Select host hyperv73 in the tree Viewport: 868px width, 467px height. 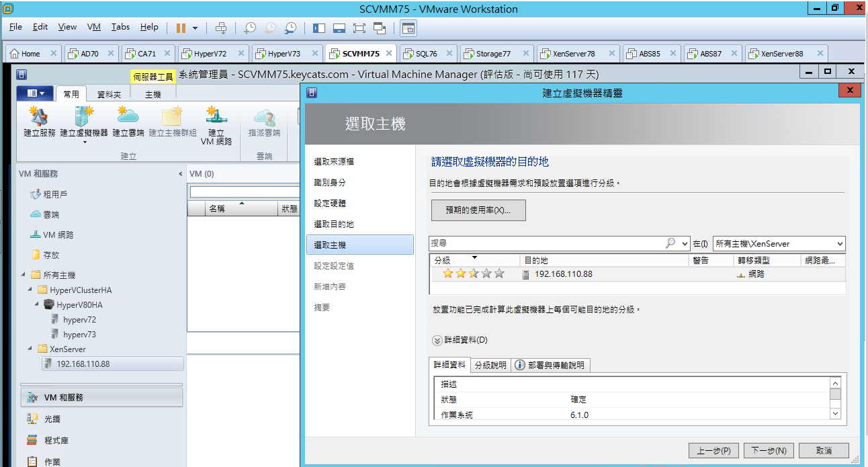point(79,335)
